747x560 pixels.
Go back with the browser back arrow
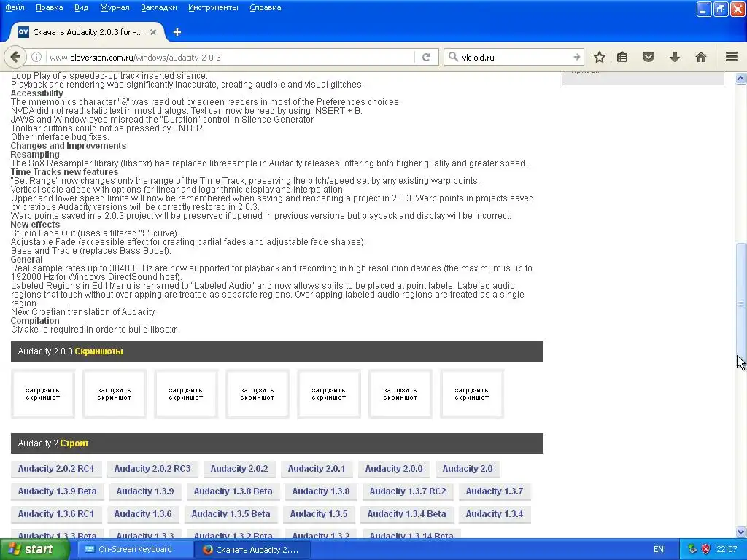tap(15, 57)
